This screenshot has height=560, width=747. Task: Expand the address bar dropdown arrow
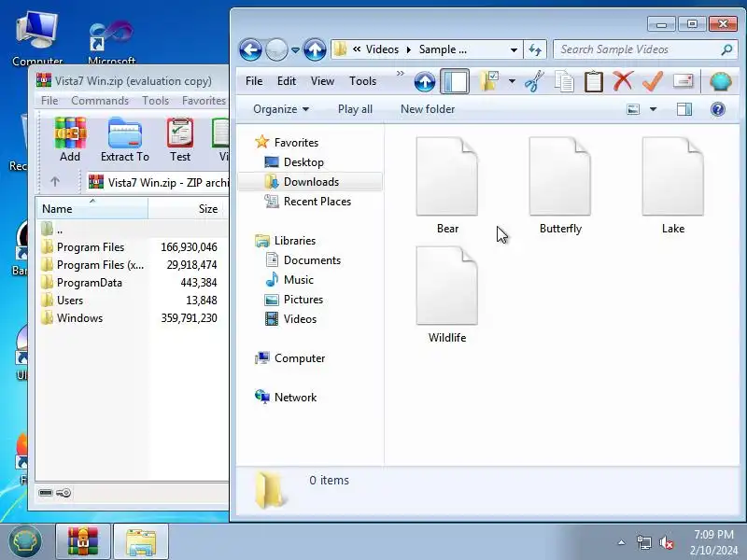tap(514, 50)
